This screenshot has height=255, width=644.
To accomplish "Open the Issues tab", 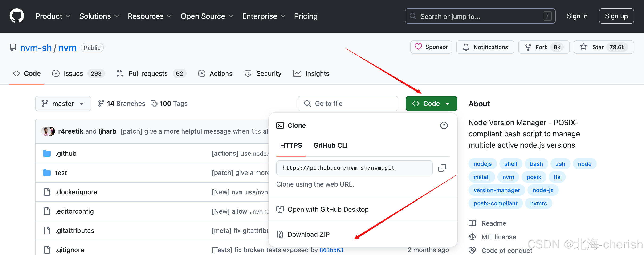I will coord(73,73).
